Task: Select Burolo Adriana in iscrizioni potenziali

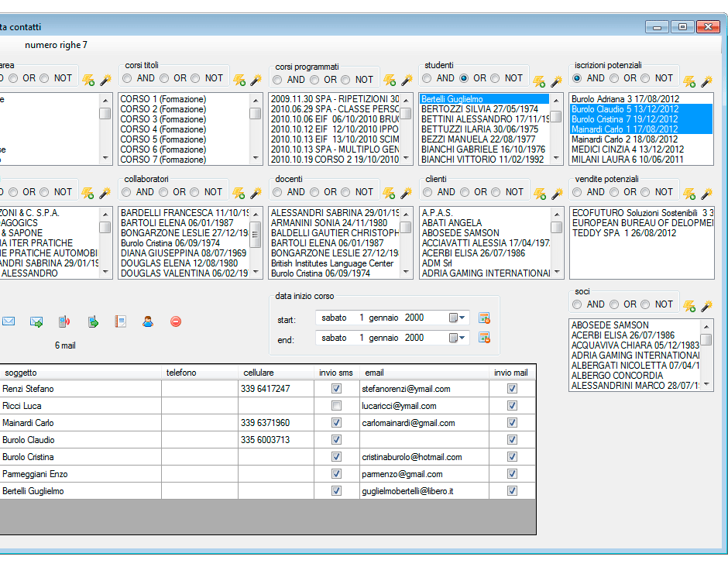Action: pyautogui.click(x=640, y=99)
